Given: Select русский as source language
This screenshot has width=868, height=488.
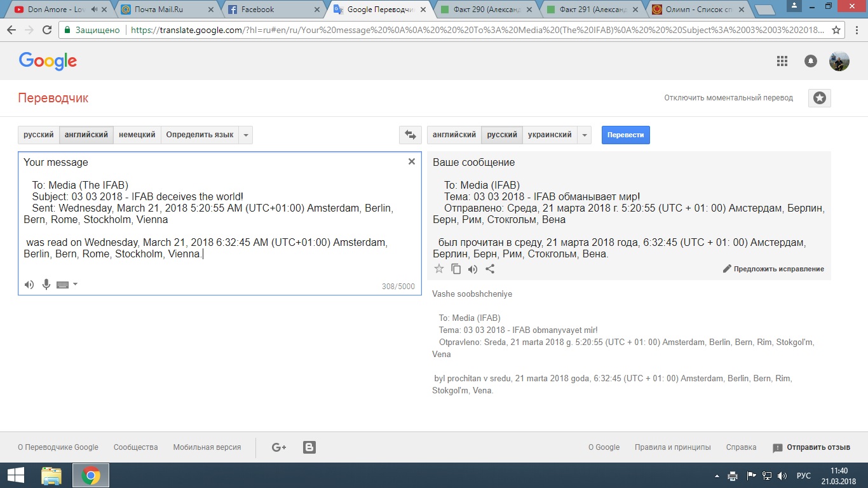Looking at the screenshot, I should tap(39, 135).
